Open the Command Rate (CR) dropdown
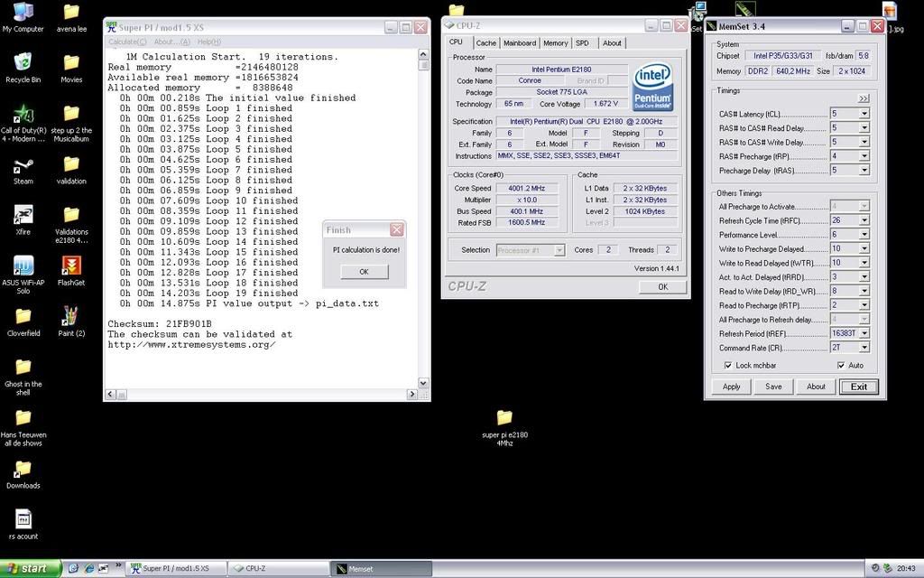The height and width of the screenshot is (578, 924). [864, 348]
